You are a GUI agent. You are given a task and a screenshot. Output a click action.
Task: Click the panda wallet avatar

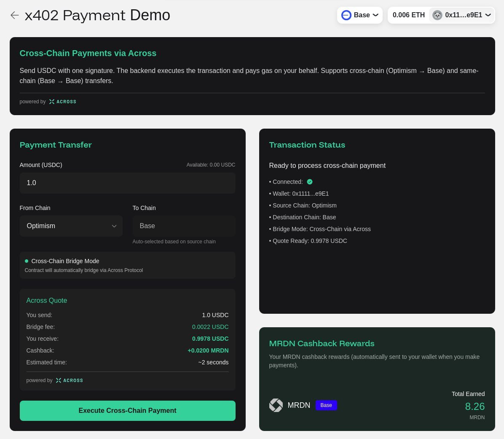437,15
